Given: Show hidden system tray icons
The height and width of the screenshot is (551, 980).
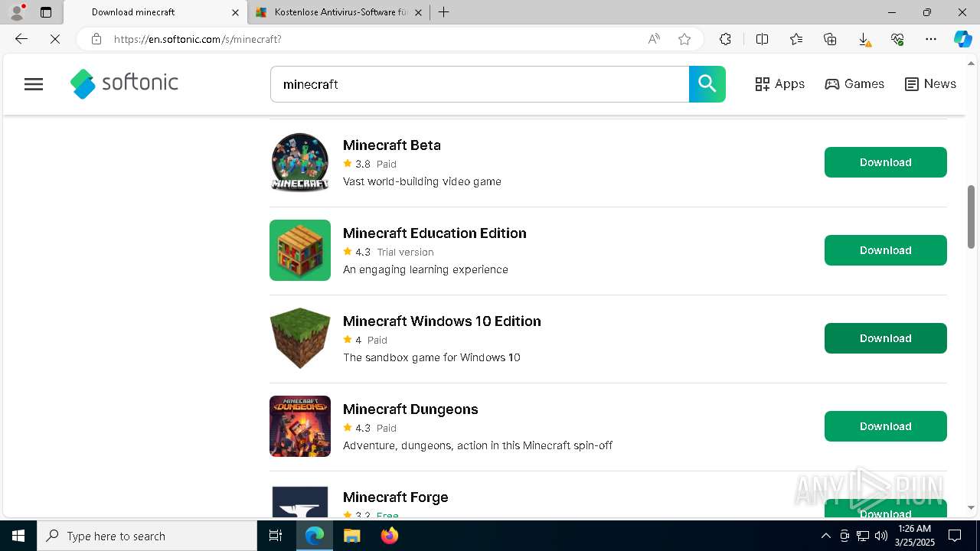Looking at the screenshot, I should pyautogui.click(x=825, y=536).
